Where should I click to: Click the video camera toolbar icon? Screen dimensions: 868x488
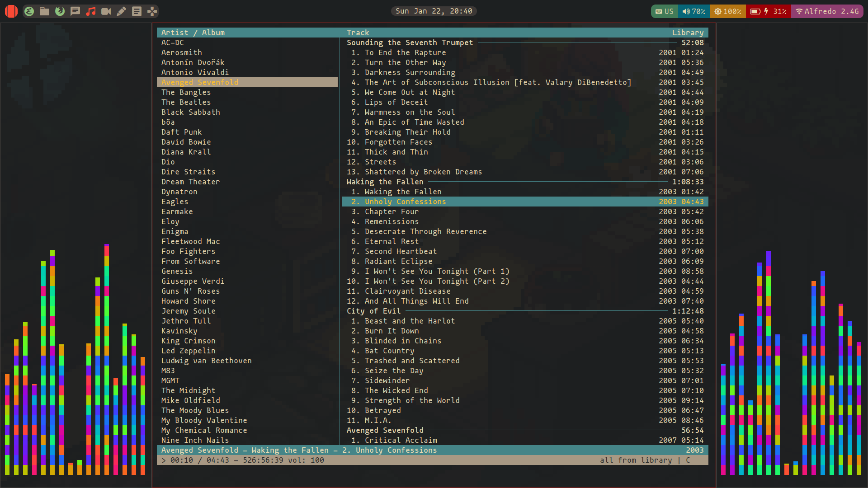pos(106,11)
